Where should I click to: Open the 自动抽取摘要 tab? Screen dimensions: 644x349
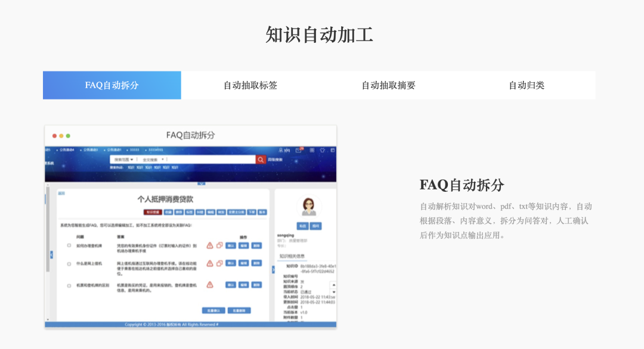click(388, 85)
